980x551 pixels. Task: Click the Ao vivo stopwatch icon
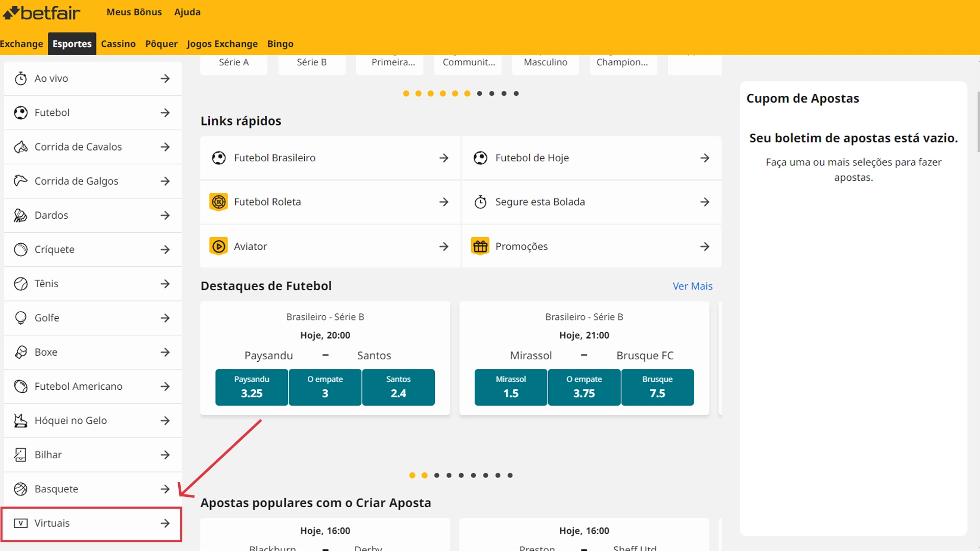pyautogui.click(x=20, y=79)
